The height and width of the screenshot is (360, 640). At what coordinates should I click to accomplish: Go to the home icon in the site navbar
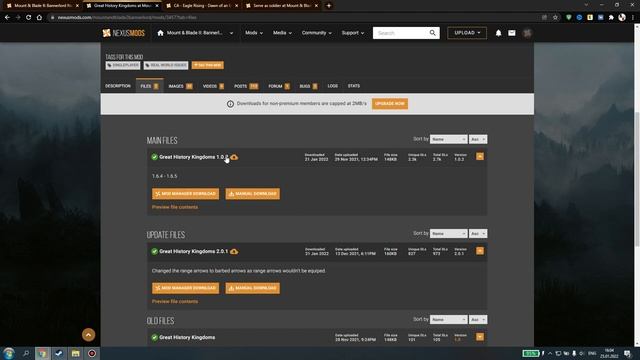pos(160,33)
